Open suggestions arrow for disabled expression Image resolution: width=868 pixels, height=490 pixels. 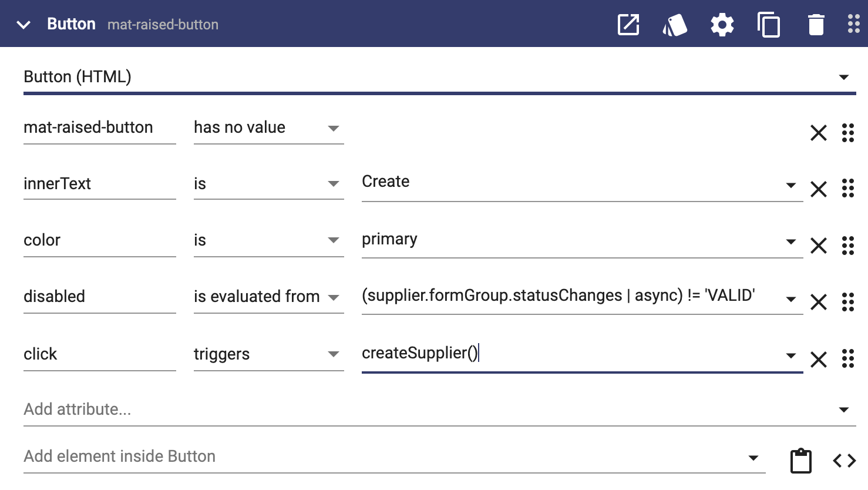[x=791, y=300]
